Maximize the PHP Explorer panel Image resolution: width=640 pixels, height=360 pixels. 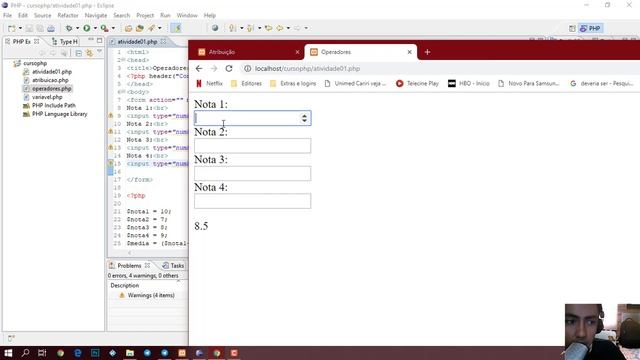100,41
